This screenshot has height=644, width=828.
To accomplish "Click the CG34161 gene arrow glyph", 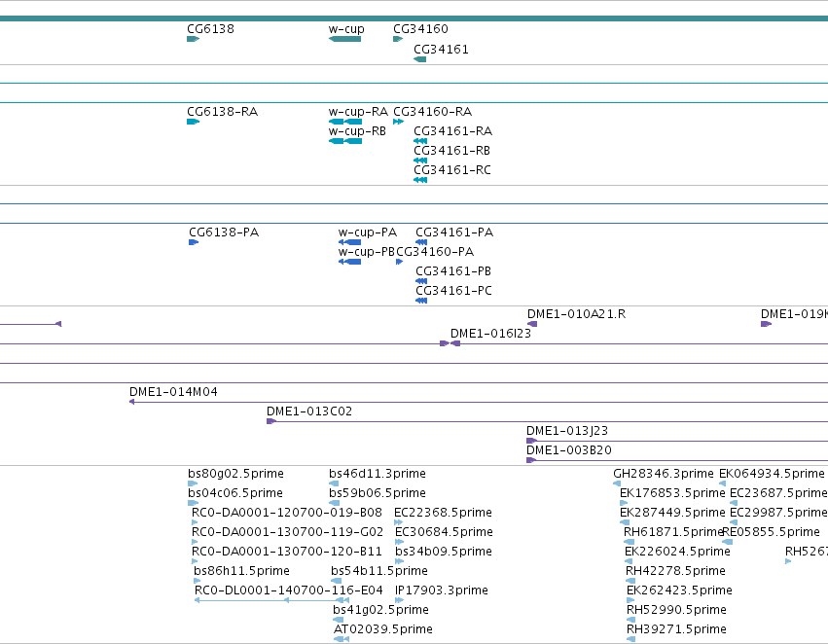I will tap(419, 59).
